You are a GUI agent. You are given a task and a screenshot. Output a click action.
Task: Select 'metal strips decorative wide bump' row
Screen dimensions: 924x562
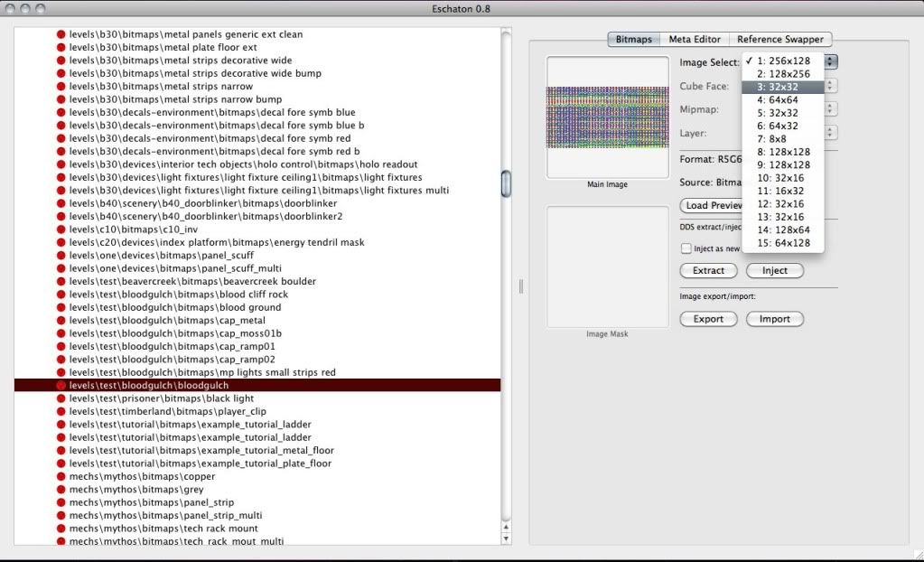pyautogui.click(x=257, y=73)
